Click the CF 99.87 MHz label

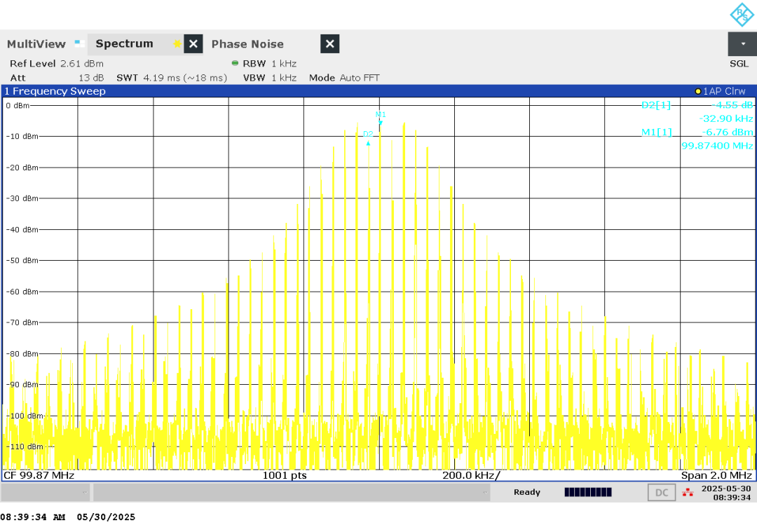tap(39, 475)
